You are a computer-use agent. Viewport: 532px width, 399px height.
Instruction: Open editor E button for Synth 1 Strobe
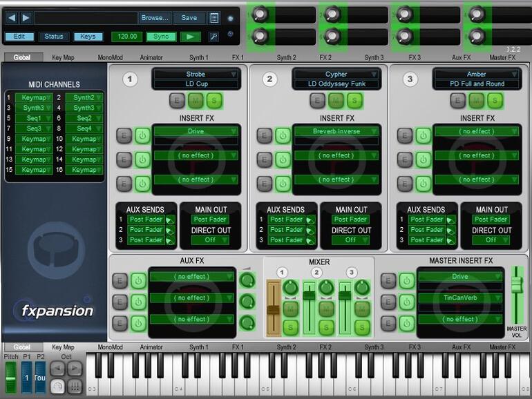click(x=177, y=100)
